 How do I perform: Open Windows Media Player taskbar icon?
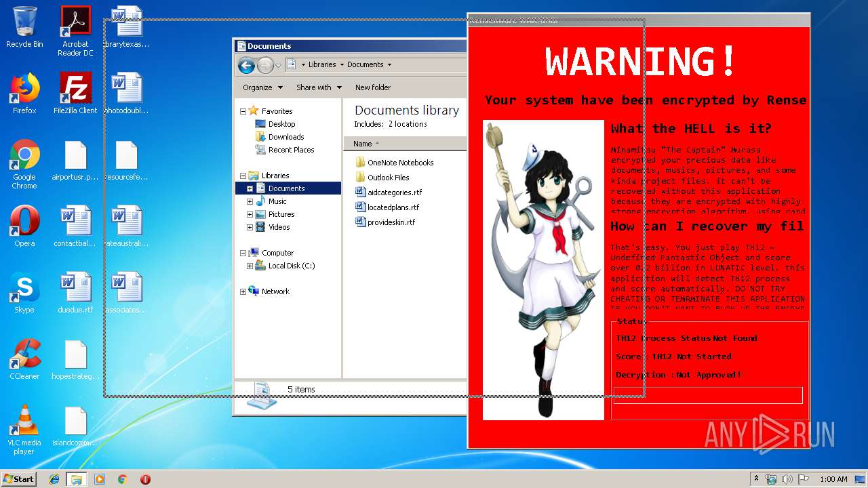[100, 479]
